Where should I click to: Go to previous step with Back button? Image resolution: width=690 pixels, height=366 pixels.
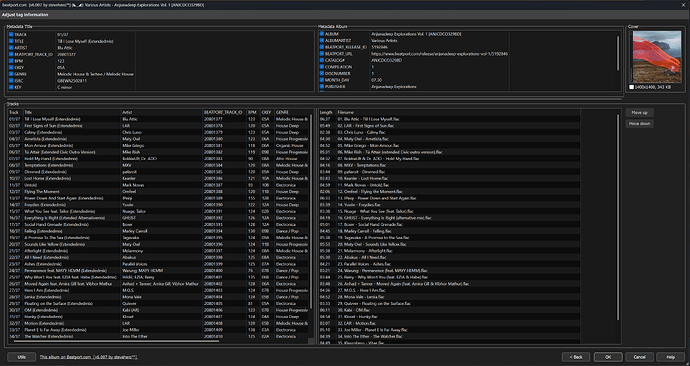[x=576, y=357]
